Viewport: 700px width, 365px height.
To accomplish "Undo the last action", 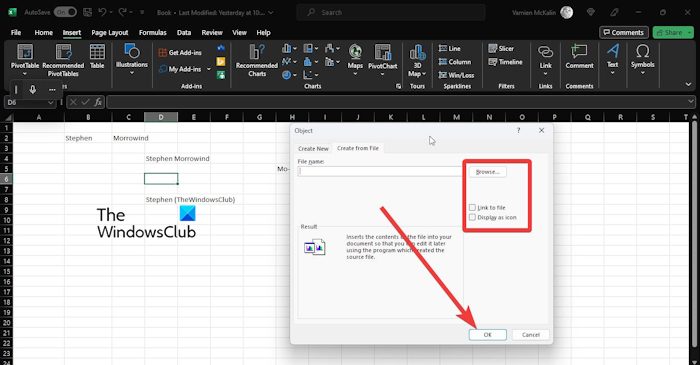I will point(102,12).
